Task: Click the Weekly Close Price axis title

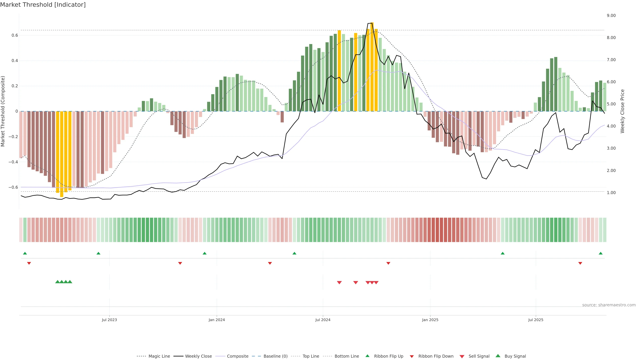Action: (x=622, y=111)
